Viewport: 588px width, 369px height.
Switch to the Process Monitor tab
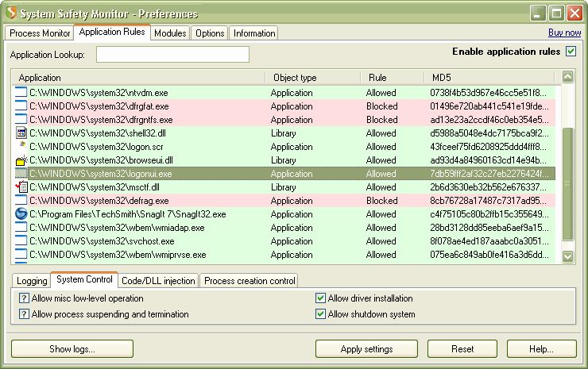39,33
